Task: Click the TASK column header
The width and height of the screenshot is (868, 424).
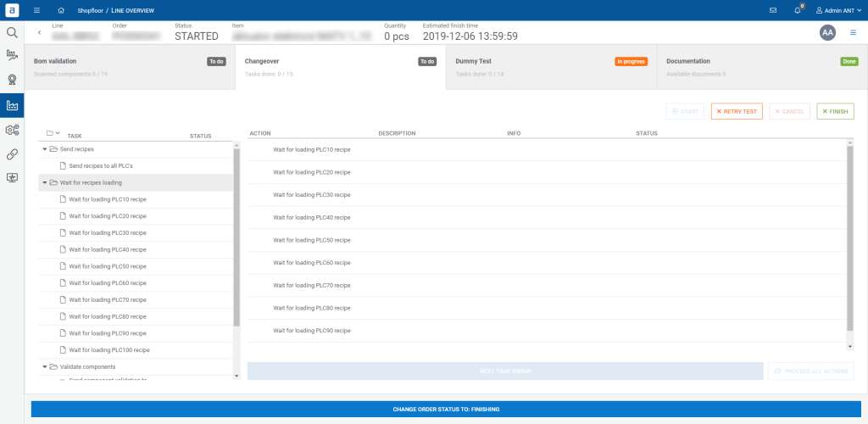Action: tap(75, 136)
